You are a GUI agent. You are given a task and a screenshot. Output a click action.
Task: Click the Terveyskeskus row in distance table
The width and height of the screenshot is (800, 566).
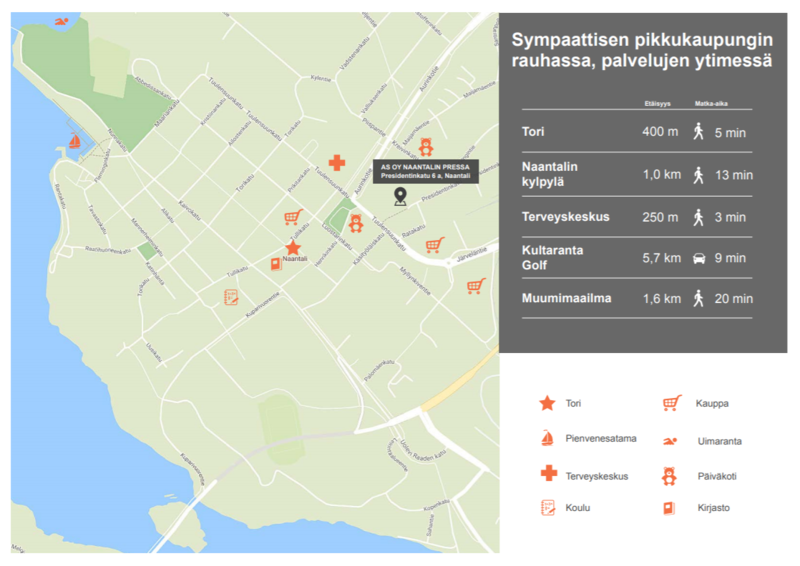(x=636, y=216)
